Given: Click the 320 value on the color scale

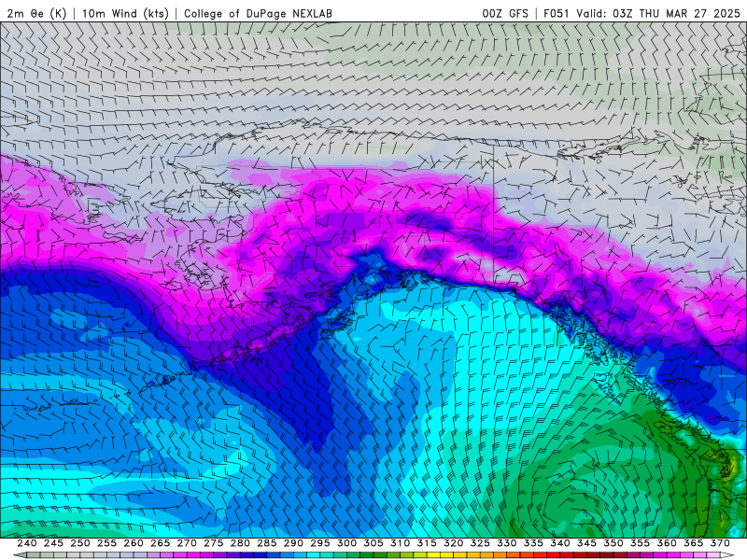Looking at the screenshot, I should [454, 543].
